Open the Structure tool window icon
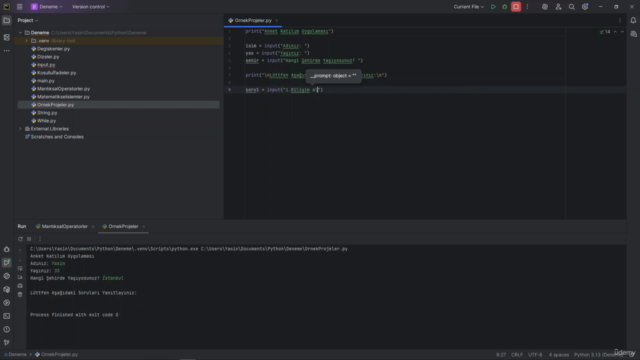Screen dimensions: 640x360 pos(7,37)
